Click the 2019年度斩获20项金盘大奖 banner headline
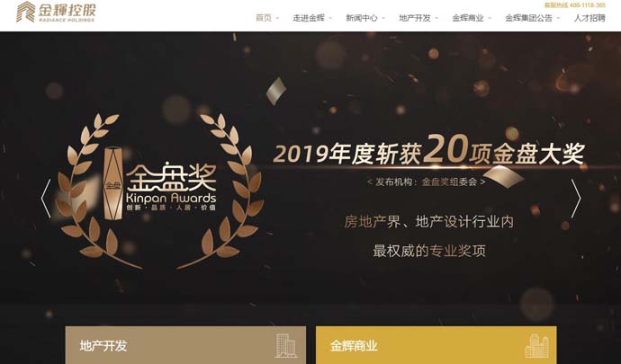 (x=428, y=150)
